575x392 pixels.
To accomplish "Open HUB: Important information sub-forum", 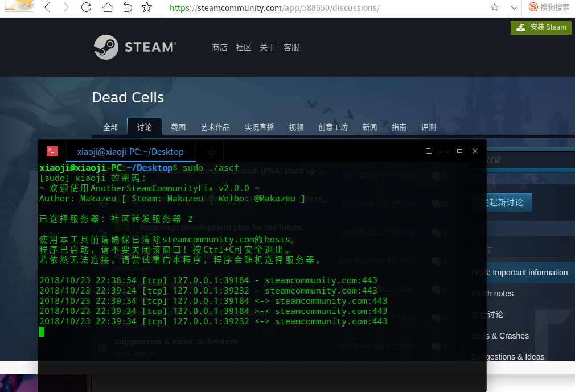I will (x=521, y=273).
